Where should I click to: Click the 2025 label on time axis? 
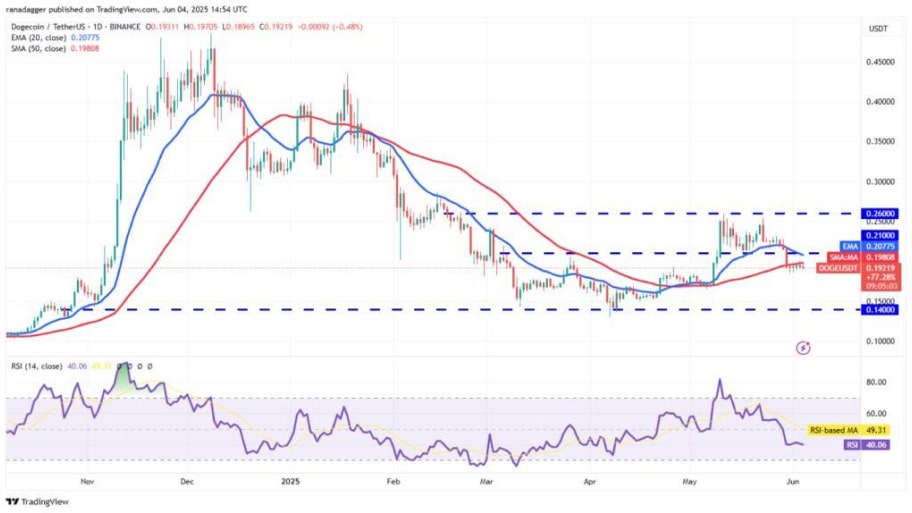(x=290, y=482)
